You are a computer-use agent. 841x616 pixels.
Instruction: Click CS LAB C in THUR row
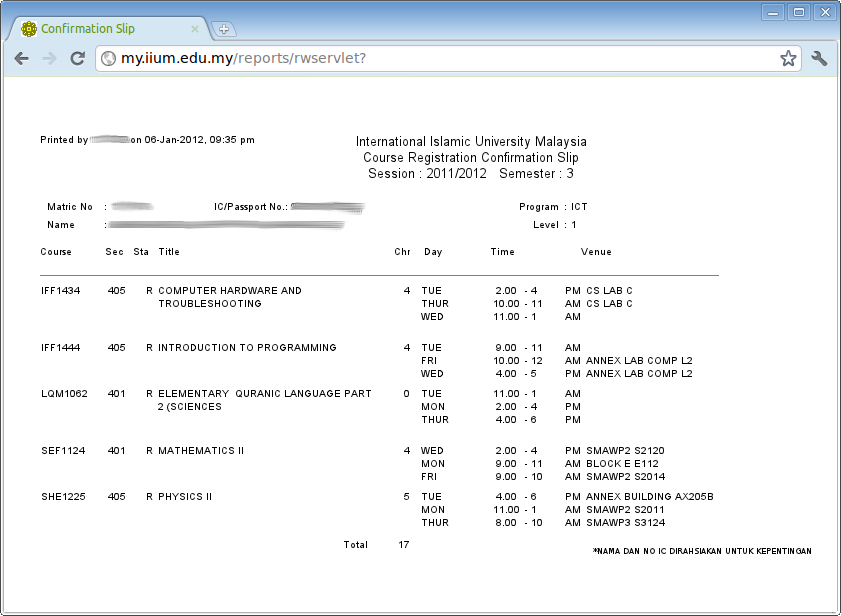[x=609, y=304]
